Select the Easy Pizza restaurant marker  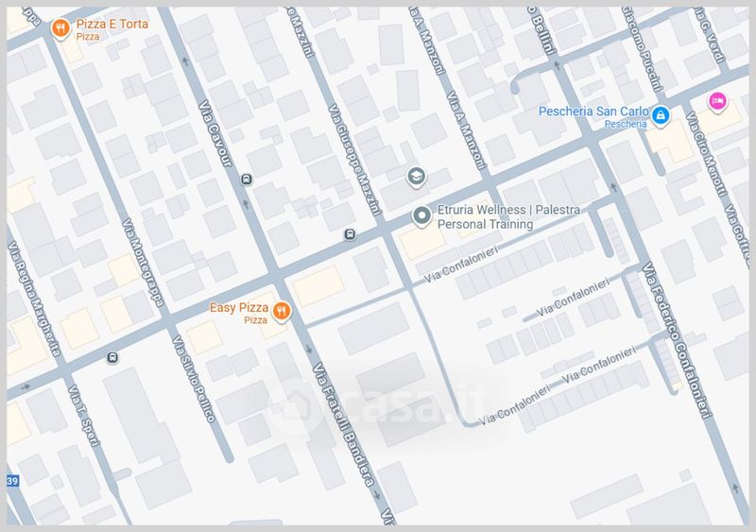pos(282,312)
